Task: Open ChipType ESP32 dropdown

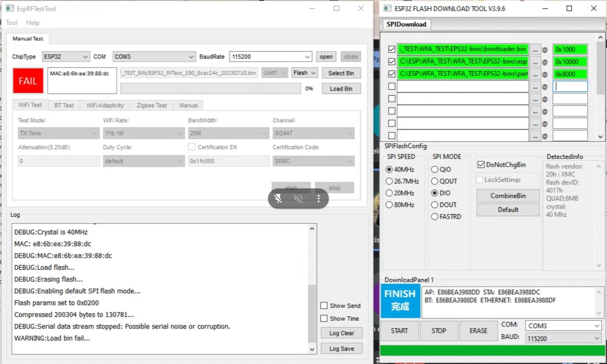Action: coord(66,56)
